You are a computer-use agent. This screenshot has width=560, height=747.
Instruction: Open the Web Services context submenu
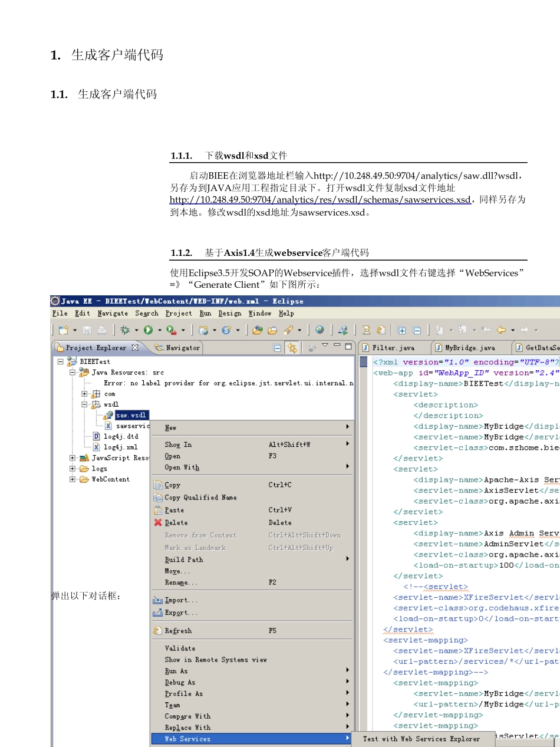(187, 739)
